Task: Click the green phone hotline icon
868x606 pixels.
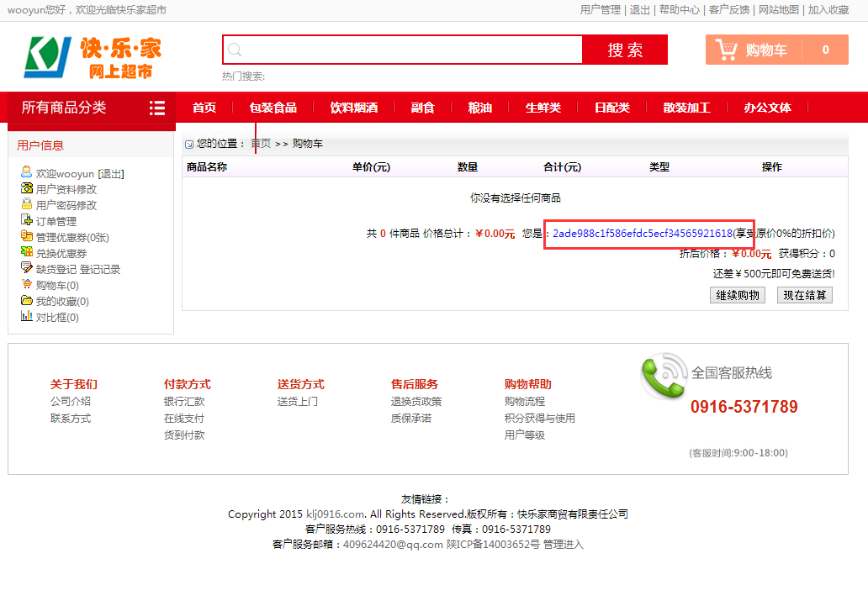Action: click(664, 377)
